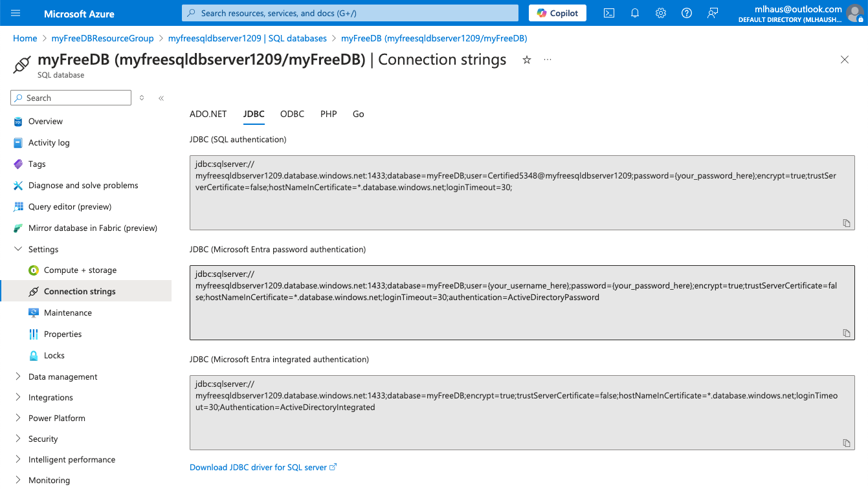868x489 pixels.
Task: Open Download JDBC driver for SQL server link
Action: (x=263, y=468)
